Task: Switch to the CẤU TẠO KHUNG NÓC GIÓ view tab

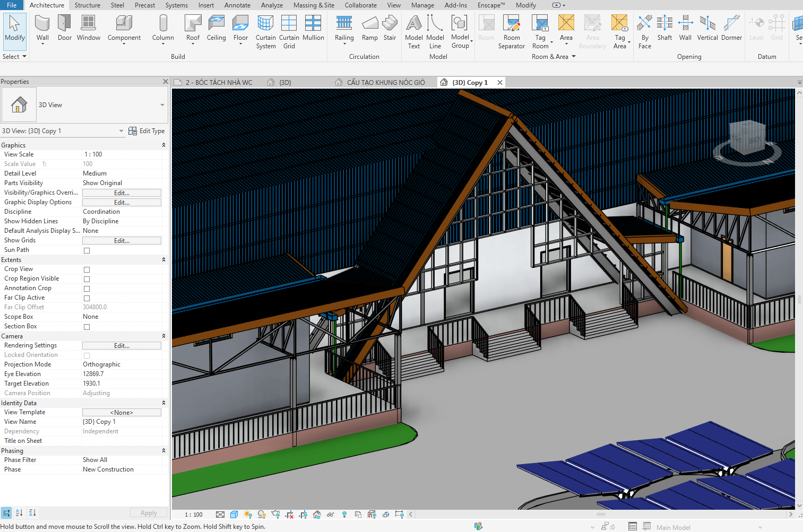Action: (385, 83)
